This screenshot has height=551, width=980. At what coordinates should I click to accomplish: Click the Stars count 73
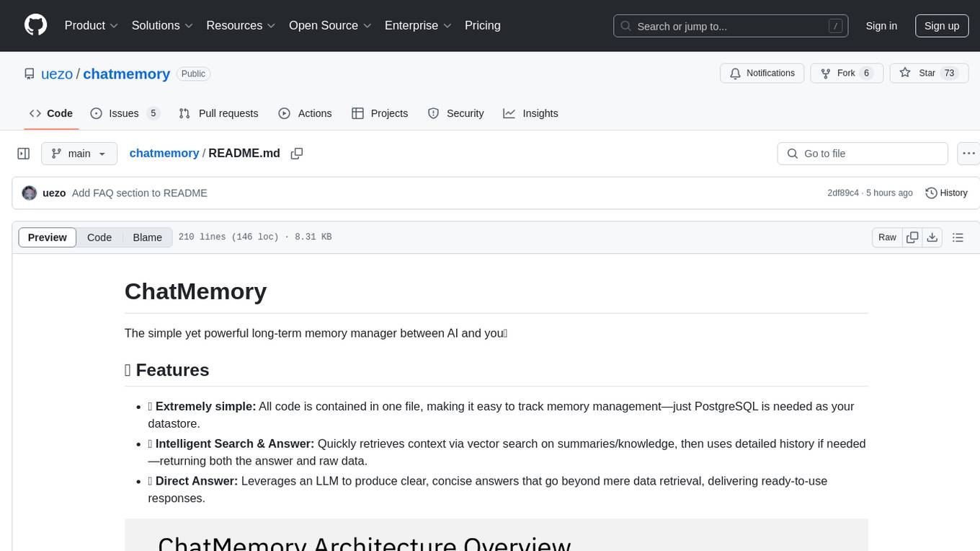point(949,73)
